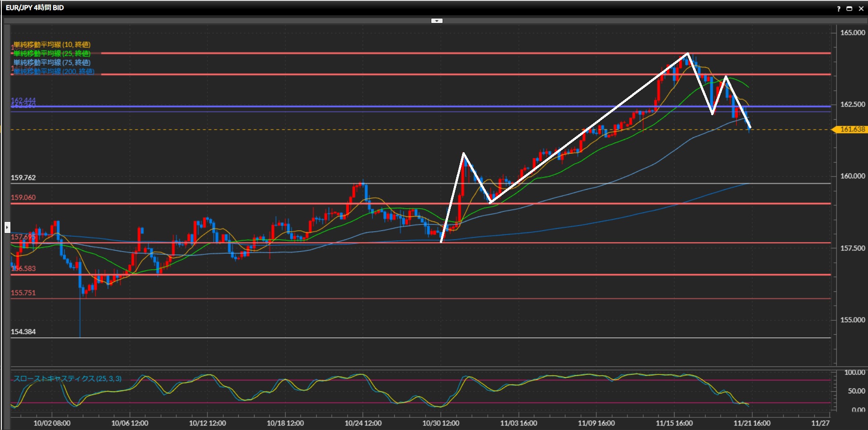Image resolution: width=868 pixels, height=430 pixels.
Task: Click the 11/09 16:00 time axis marker
Action: (x=596, y=423)
